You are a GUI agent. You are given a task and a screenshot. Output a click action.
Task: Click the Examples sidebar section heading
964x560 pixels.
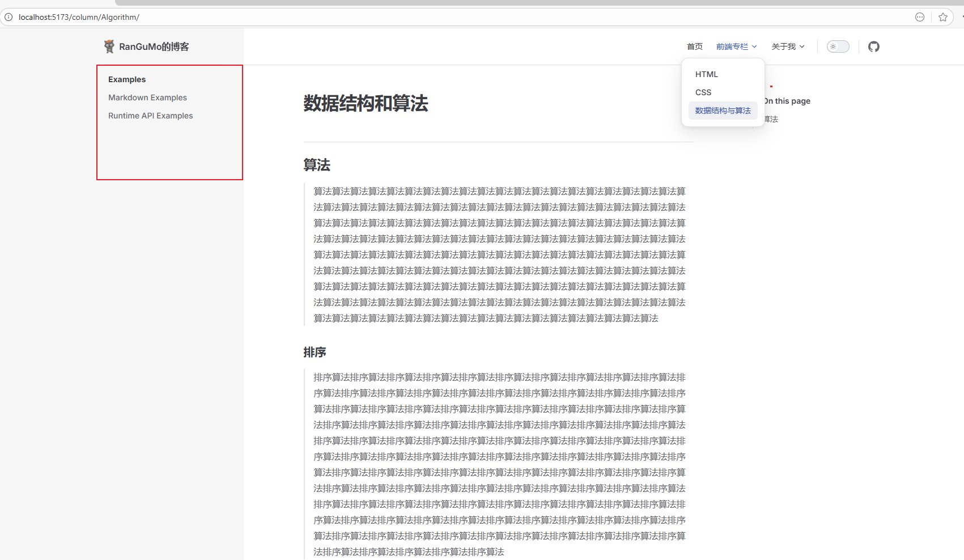coord(127,79)
